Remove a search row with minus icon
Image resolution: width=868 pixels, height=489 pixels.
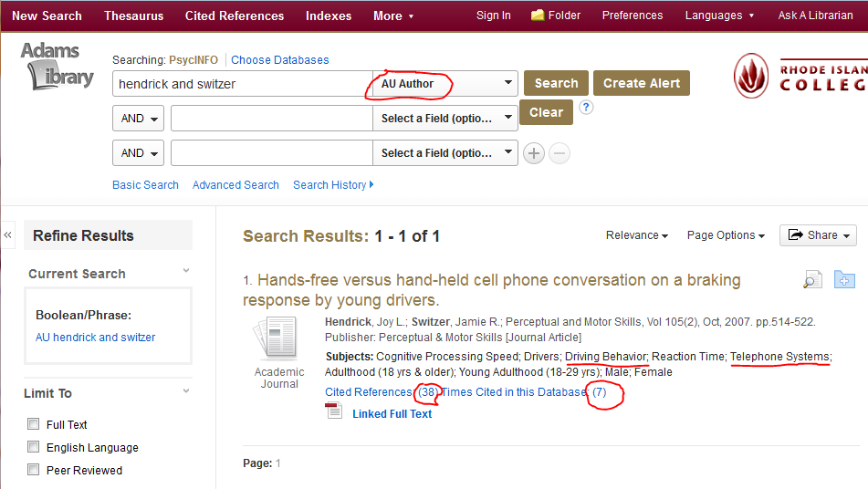pyautogui.click(x=559, y=153)
